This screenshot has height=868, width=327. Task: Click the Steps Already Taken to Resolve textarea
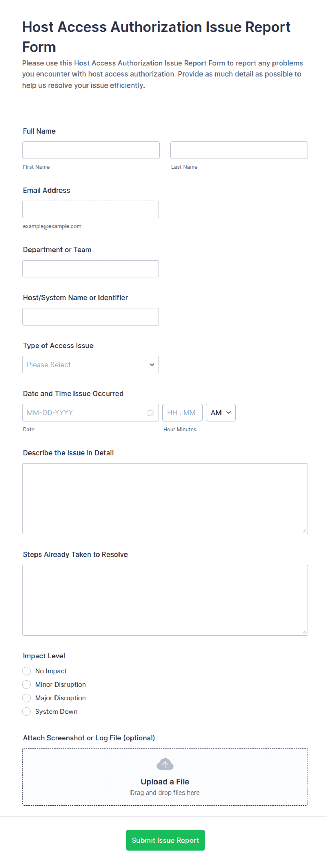tap(165, 600)
